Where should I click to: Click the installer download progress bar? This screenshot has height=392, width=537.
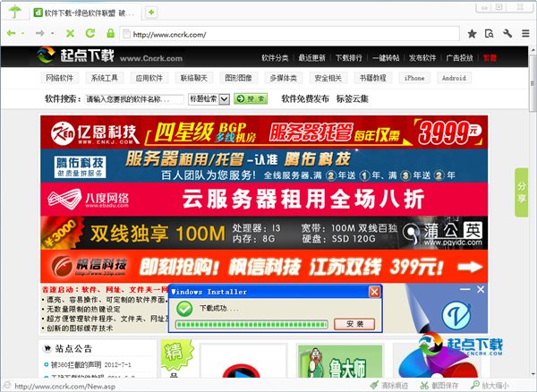point(251,324)
